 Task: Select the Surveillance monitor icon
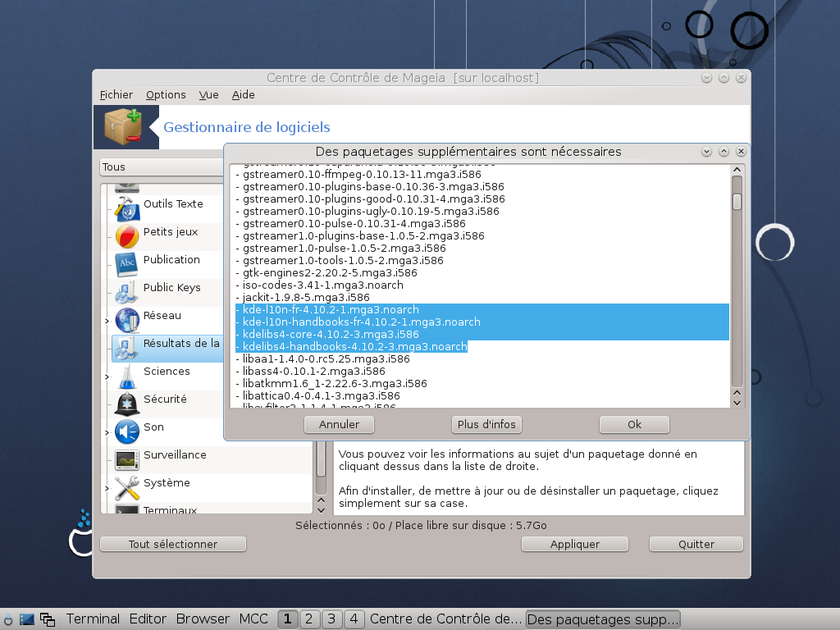tap(127, 459)
